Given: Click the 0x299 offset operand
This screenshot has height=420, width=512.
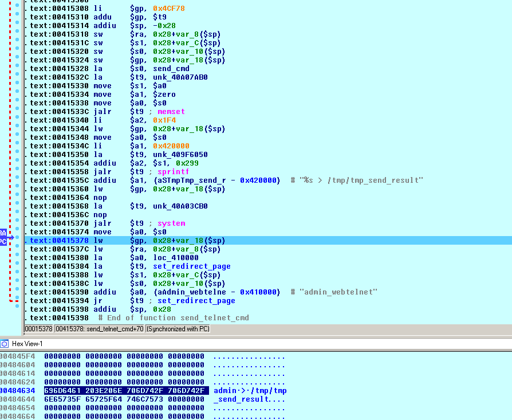Looking at the screenshot, I should (187, 163).
